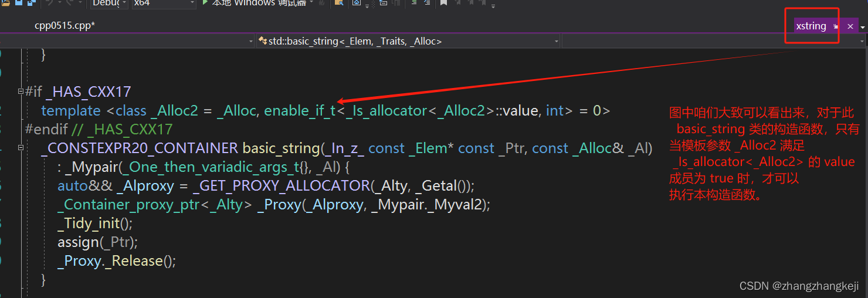Open the document tab list dropdown arrow

(863, 27)
